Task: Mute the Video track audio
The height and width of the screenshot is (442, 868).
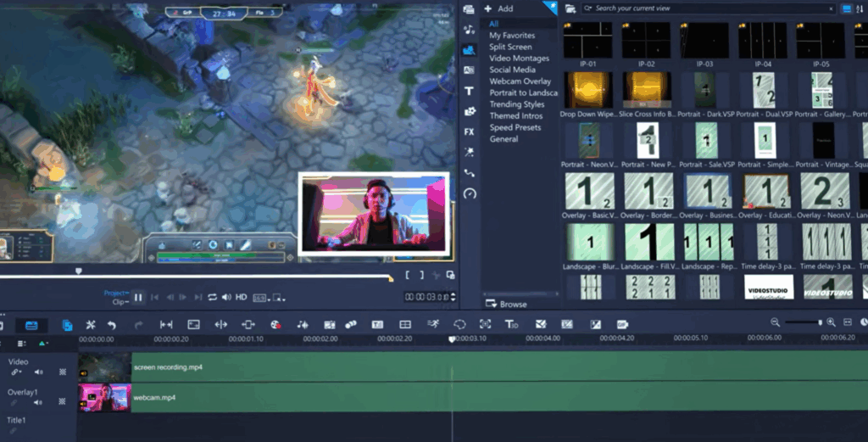Action: pyautogui.click(x=39, y=372)
